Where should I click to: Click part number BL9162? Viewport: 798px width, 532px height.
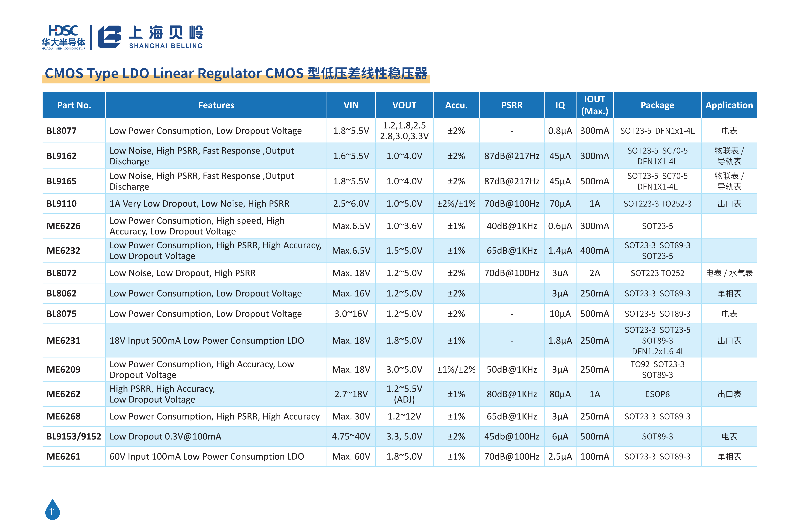61,156
